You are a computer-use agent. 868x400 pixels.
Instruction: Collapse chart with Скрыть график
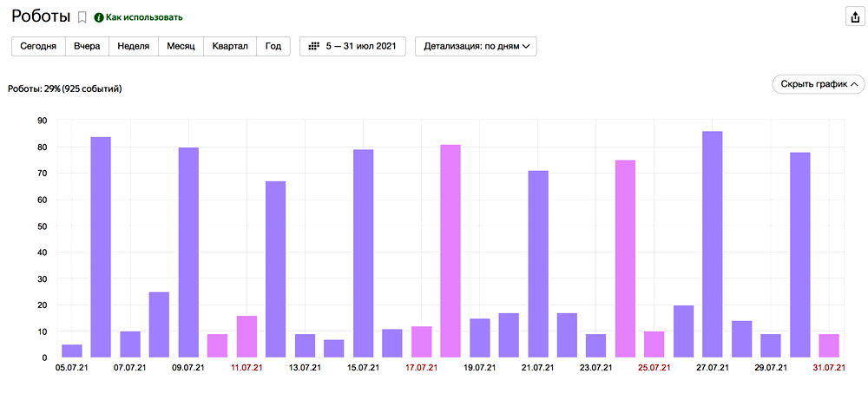coord(818,84)
